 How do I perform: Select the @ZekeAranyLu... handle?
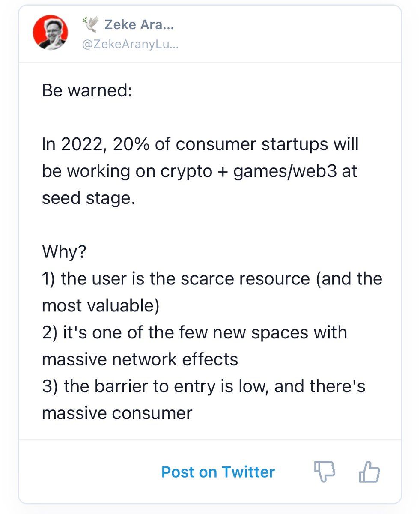point(130,45)
